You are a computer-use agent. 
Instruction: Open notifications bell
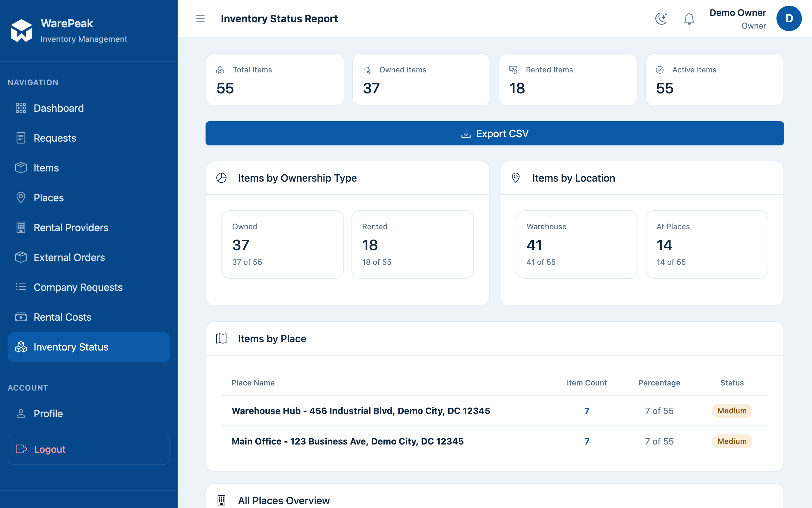(x=689, y=19)
